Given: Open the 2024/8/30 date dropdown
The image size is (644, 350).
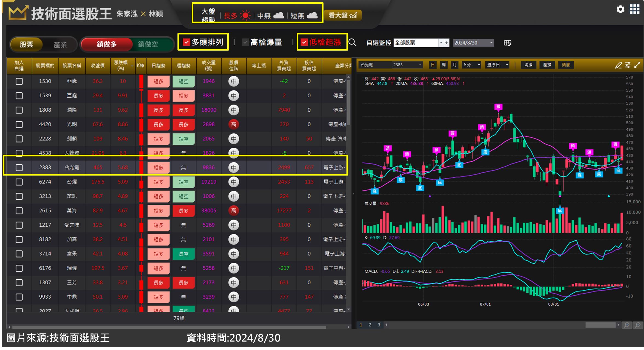Looking at the screenshot, I should point(491,43).
